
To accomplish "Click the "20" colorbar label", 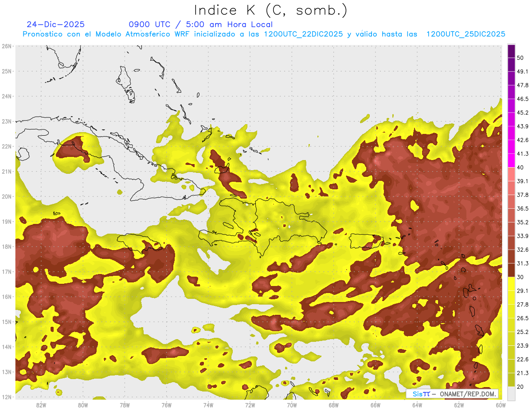I will (x=520, y=387).
